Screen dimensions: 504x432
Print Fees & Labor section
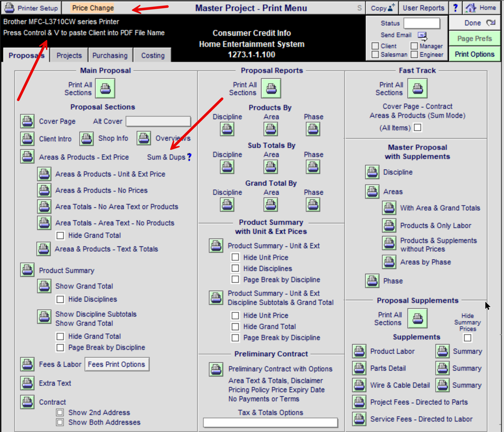point(27,364)
